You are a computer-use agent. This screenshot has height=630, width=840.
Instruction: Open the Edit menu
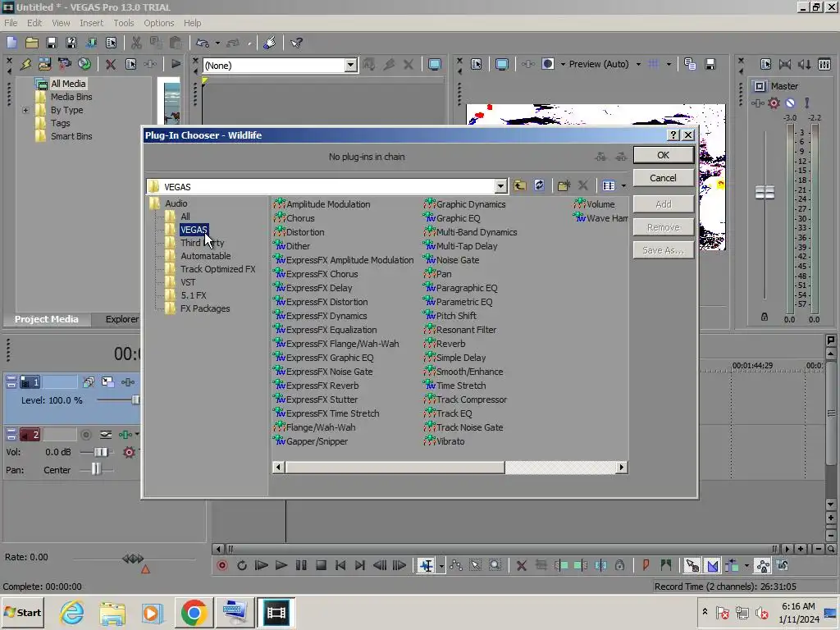34,23
